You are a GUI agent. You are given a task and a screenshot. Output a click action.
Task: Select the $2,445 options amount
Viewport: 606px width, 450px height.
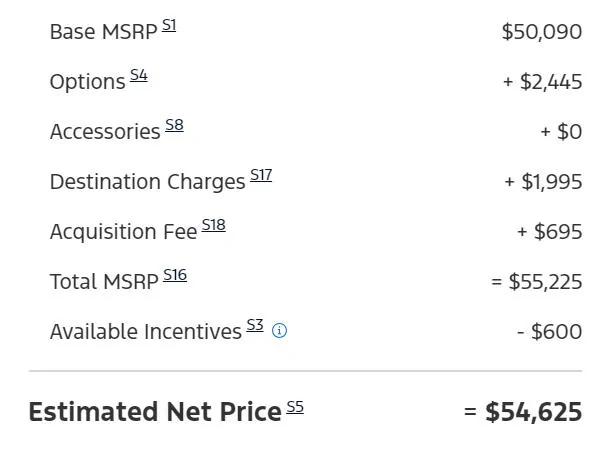[x=551, y=82]
